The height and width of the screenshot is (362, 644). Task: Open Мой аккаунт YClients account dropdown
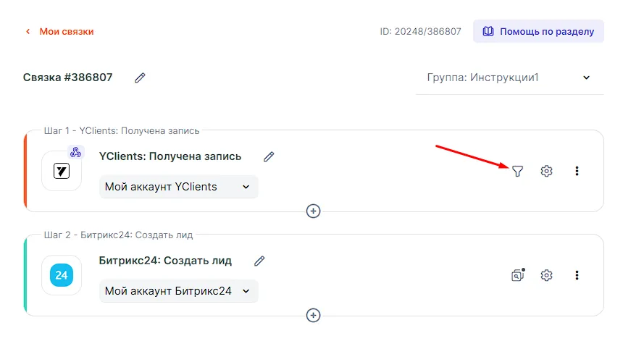point(178,187)
